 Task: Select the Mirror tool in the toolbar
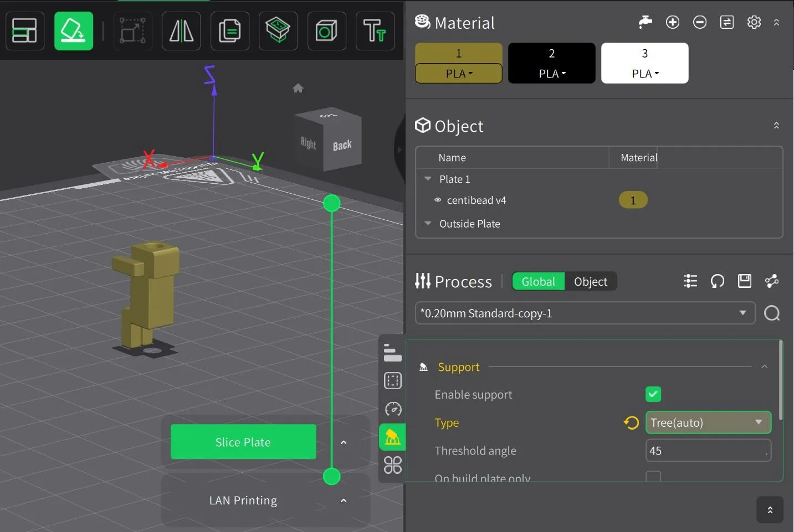pyautogui.click(x=181, y=31)
